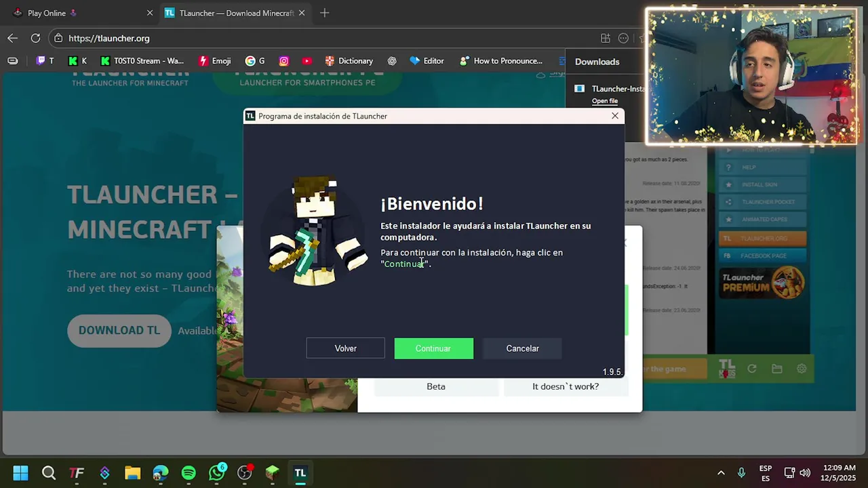Viewport: 868px width, 488px height.
Task: Click ANIMATED CAPES item in launcher screenshot
Action: point(763,220)
